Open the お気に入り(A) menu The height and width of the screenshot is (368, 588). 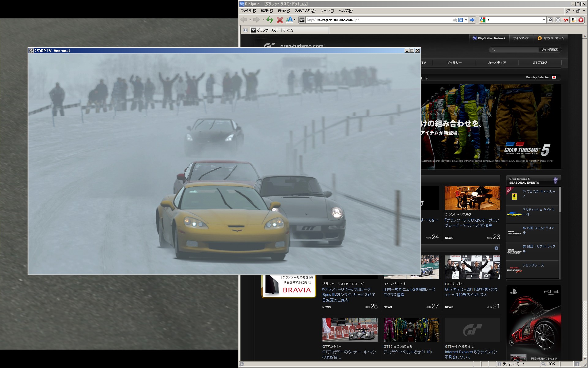[x=305, y=11]
